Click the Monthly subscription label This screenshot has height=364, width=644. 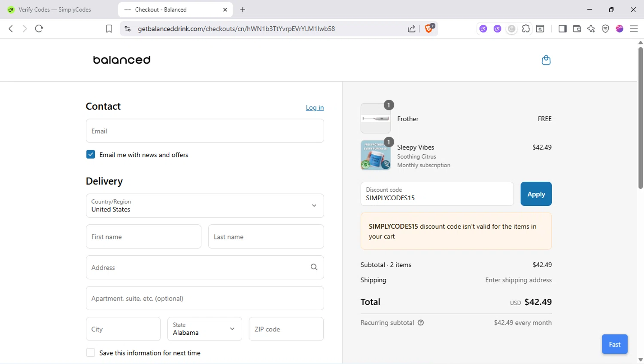coord(424,165)
